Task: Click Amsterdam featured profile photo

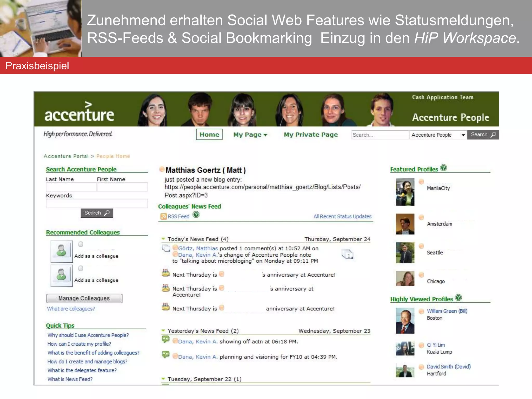Action: 405,224
